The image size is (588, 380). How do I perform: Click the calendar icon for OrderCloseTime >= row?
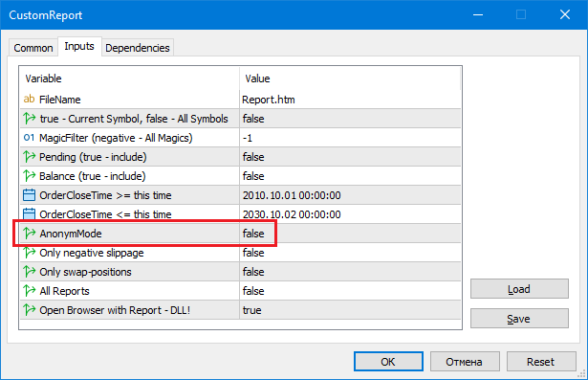click(30, 195)
